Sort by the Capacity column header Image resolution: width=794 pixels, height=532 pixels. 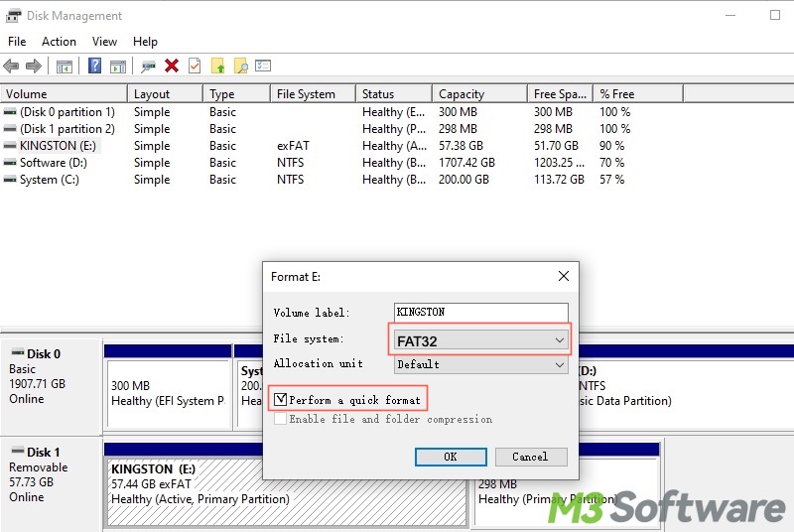[x=480, y=94]
